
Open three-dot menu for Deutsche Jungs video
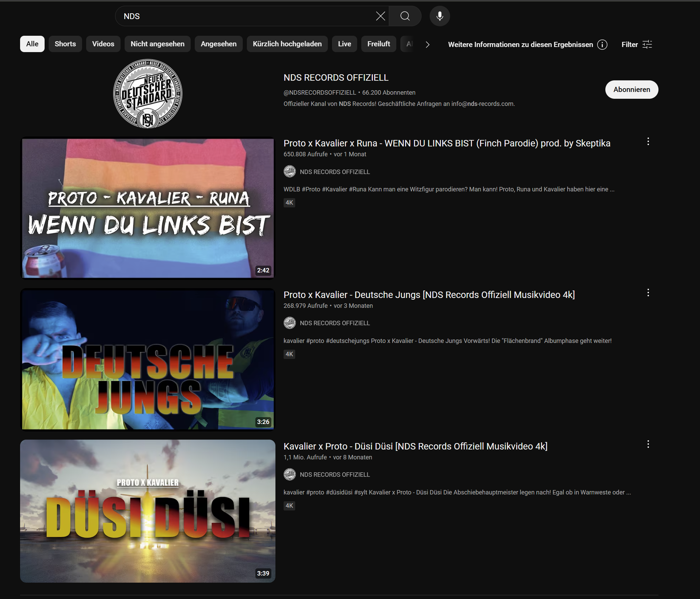point(648,293)
